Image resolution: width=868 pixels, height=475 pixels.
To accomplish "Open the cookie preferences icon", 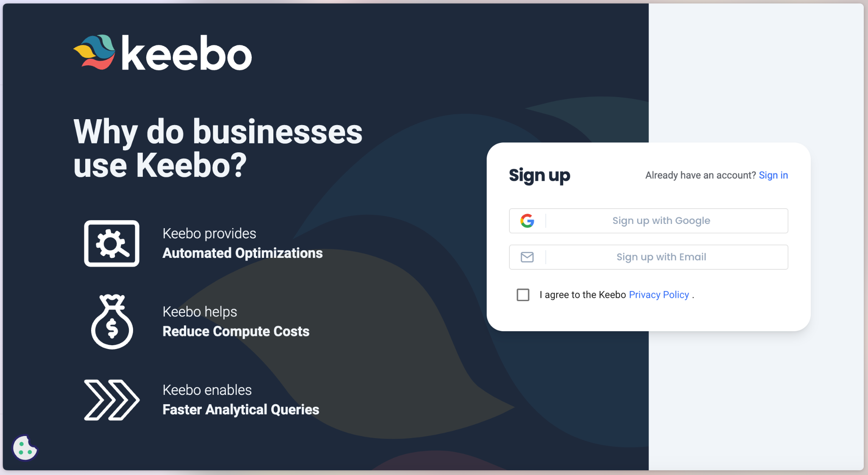I will tap(25, 448).
